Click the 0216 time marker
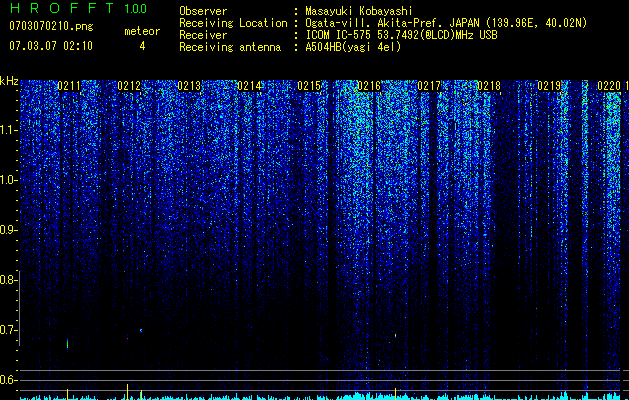This screenshot has width=629, height=400. (369, 86)
